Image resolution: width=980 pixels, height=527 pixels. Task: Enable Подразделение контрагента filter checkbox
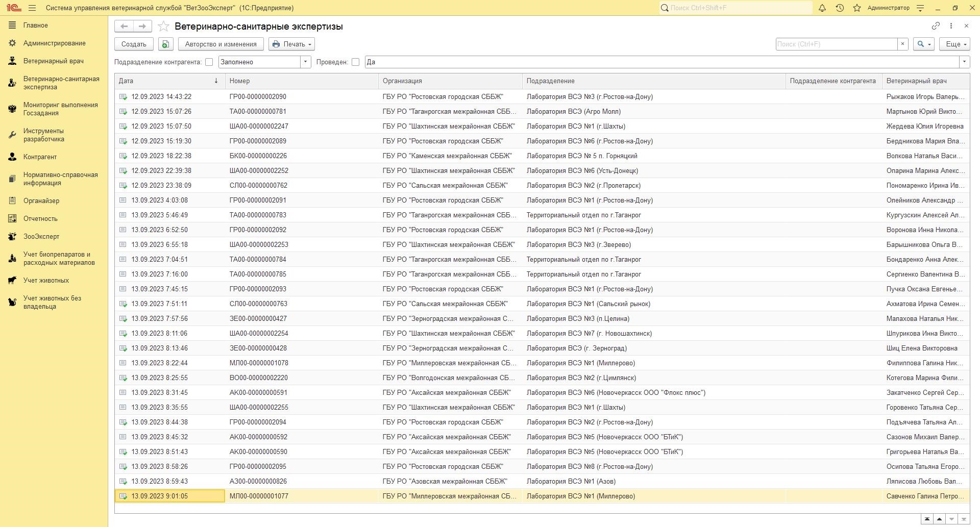209,62
